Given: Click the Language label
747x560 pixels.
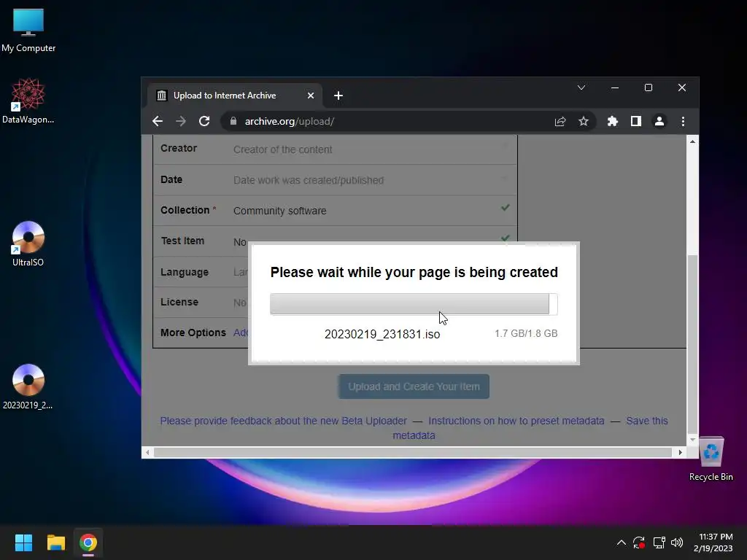Looking at the screenshot, I should click(185, 272).
